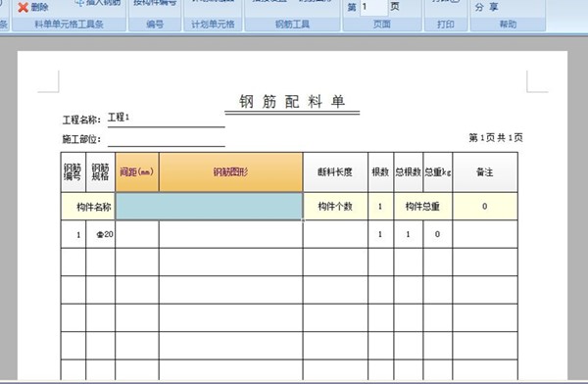Click the 料单单元格工具条 group label
Viewport: 588px width, 384px height.
point(69,24)
